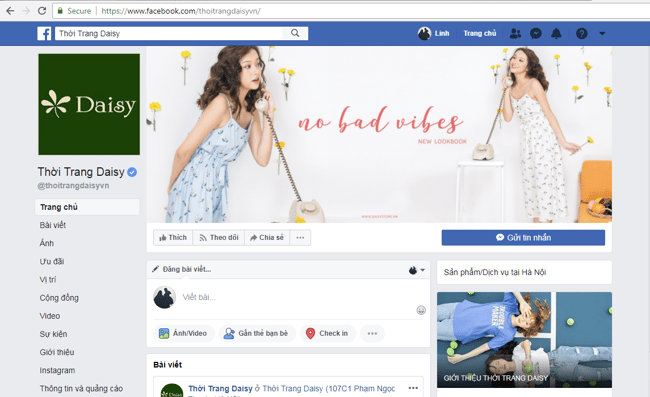
Task: Click the Ảnh/Video button
Action: point(184,333)
